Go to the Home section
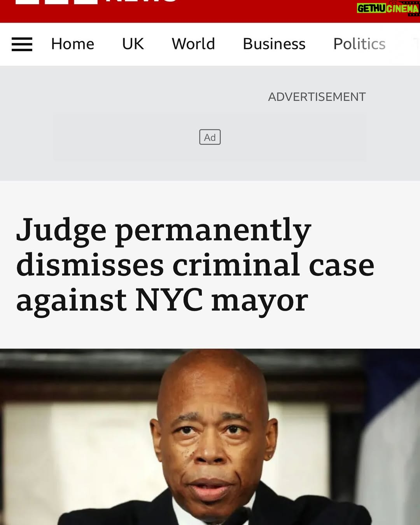Screen dimensions: 420x525 (x=73, y=44)
